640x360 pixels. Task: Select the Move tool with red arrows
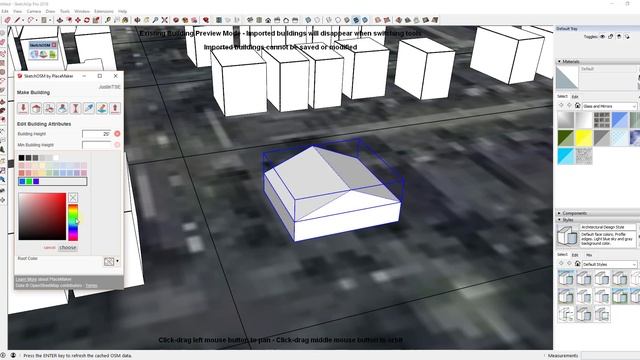(78, 20)
